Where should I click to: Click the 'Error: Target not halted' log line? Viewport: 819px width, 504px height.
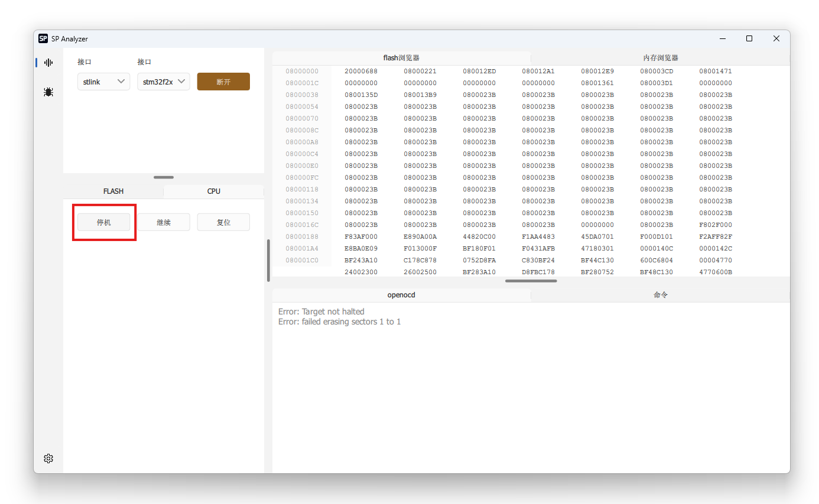[x=321, y=311]
